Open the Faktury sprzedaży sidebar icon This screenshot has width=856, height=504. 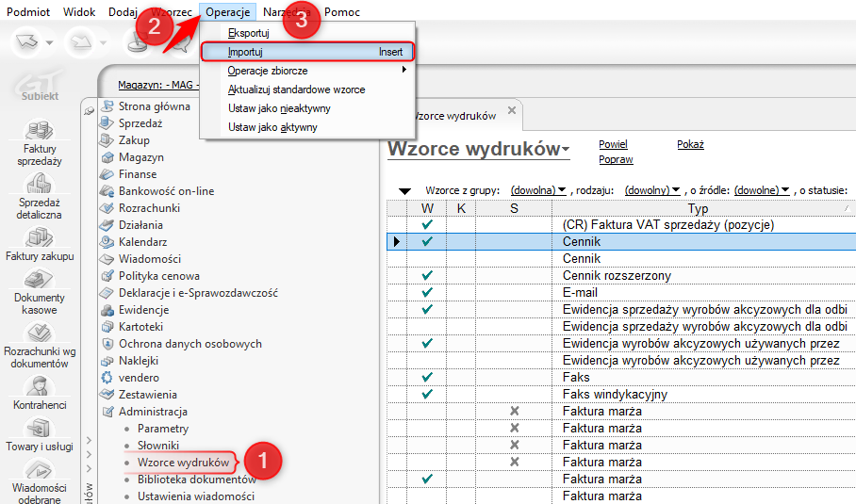[38, 132]
